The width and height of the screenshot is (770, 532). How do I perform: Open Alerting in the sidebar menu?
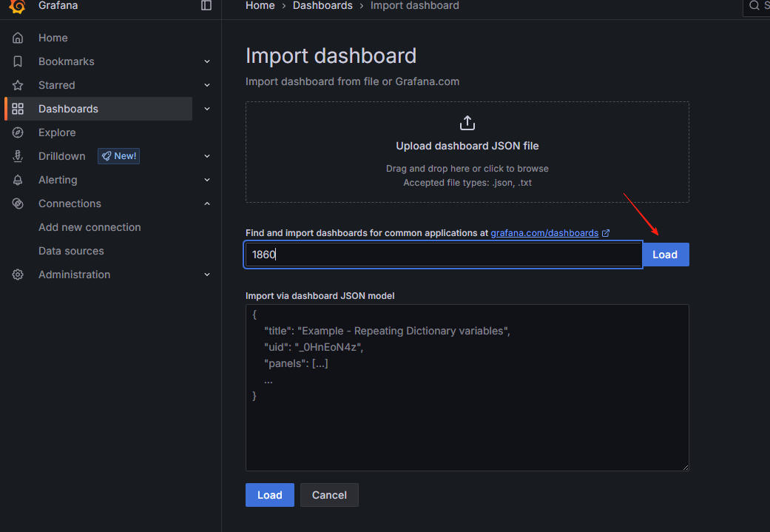click(58, 180)
